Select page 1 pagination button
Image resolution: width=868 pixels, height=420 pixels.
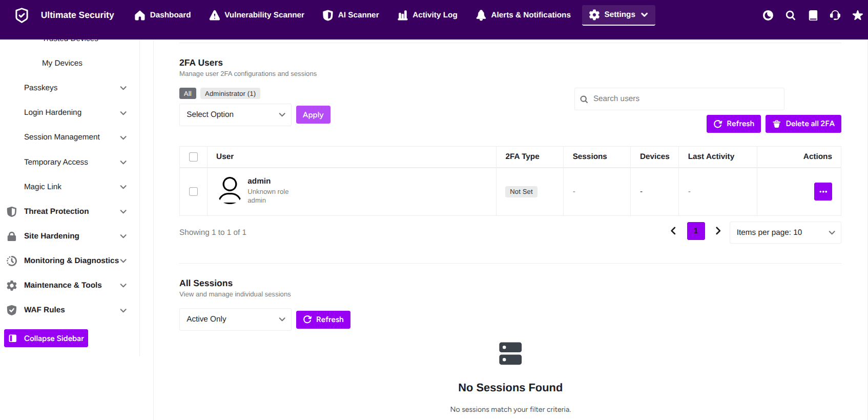[x=696, y=231]
